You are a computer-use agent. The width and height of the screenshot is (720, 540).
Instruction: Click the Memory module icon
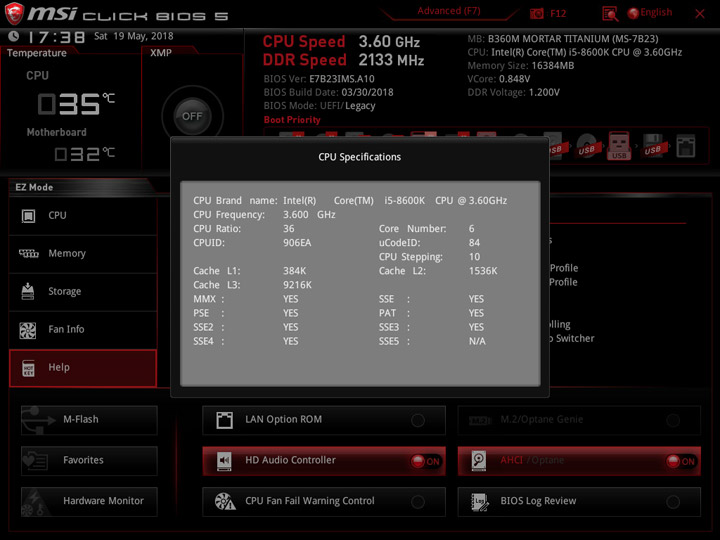tap(28, 253)
